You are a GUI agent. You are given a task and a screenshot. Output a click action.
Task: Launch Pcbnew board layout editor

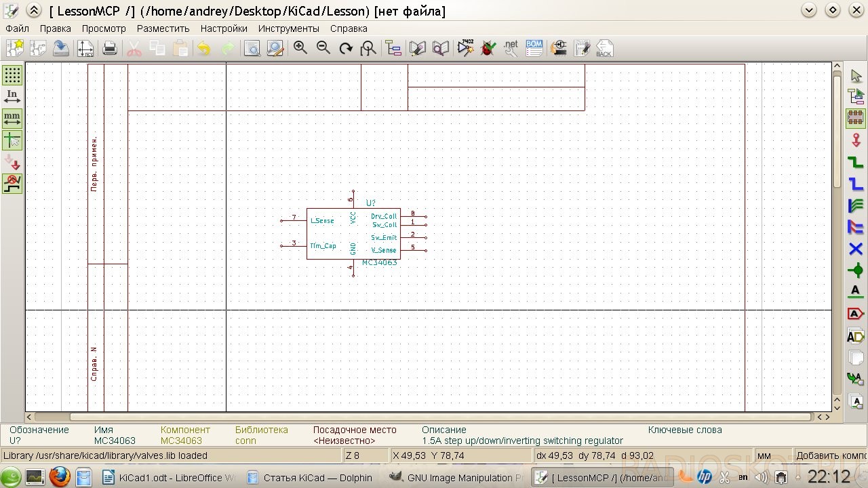click(x=582, y=48)
